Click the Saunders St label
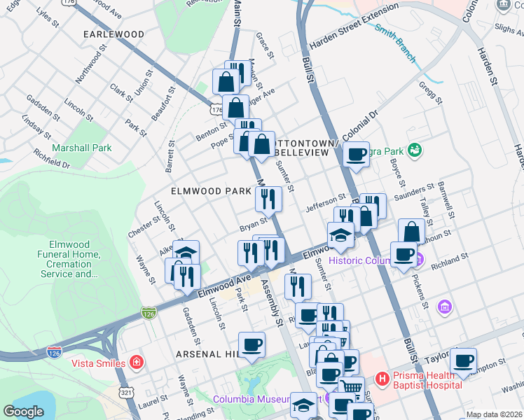The width and height of the screenshot is (524, 420). point(414,192)
